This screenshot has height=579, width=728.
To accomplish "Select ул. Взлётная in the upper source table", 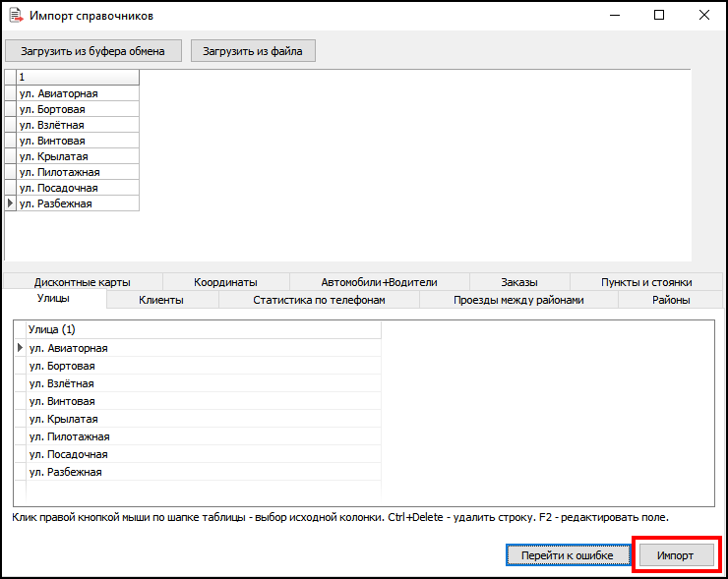I will (x=78, y=125).
